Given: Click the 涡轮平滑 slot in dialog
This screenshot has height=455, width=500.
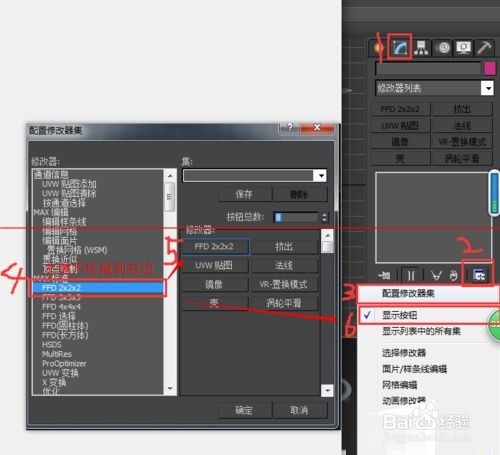Looking at the screenshot, I should [x=284, y=303].
